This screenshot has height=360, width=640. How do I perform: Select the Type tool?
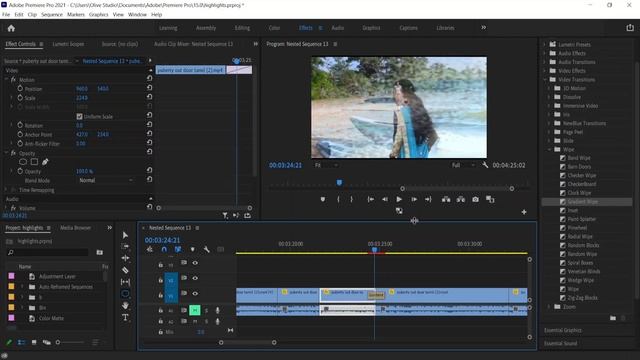point(125,317)
